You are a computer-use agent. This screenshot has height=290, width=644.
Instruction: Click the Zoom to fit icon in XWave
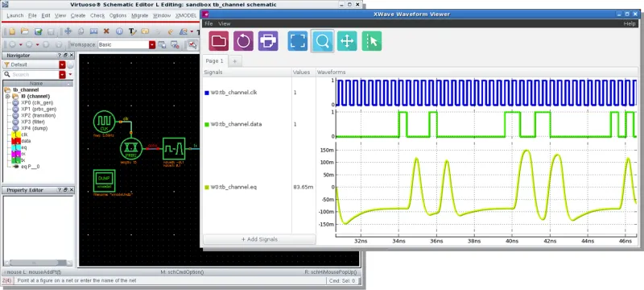tap(298, 40)
